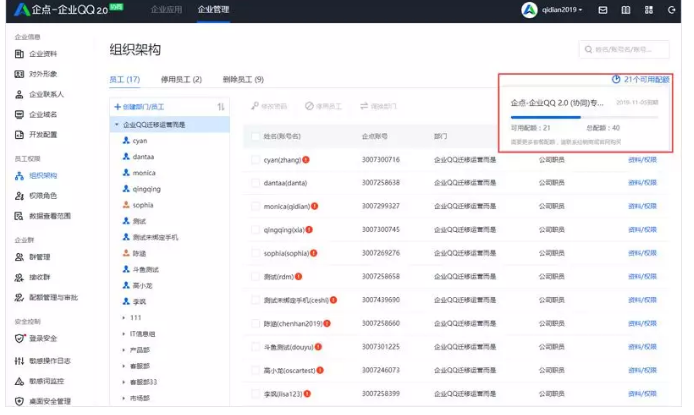Expand the 市场部 department node
This screenshot has height=415, width=694.
point(124,398)
